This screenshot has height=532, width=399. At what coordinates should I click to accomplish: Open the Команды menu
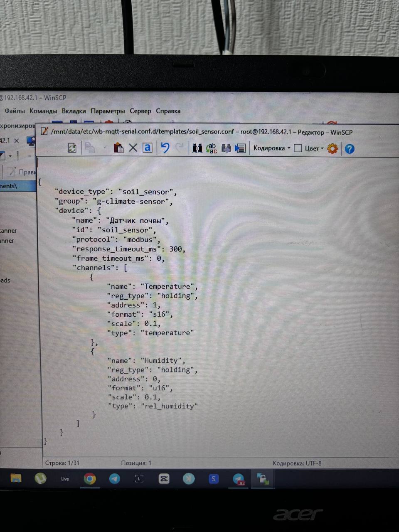click(x=43, y=111)
